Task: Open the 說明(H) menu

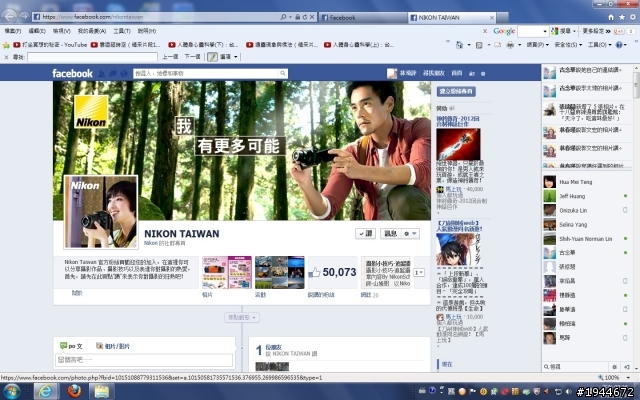Action: click(147, 31)
